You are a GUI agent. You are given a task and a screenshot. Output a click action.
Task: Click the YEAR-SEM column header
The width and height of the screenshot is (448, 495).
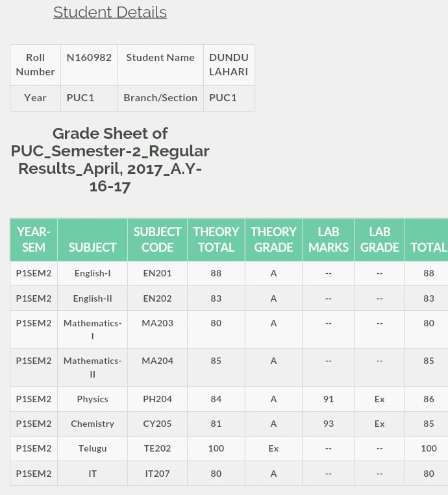pos(34,239)
